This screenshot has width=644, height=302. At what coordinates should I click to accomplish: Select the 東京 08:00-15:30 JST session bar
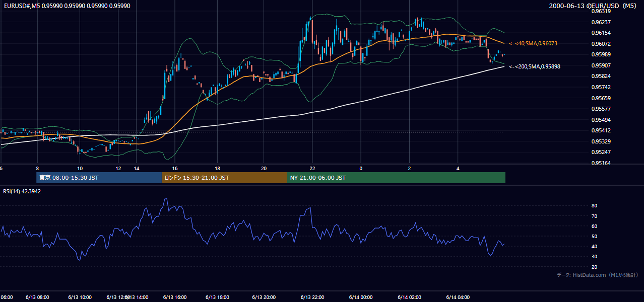pyautogui.click(x=99, y=178)
